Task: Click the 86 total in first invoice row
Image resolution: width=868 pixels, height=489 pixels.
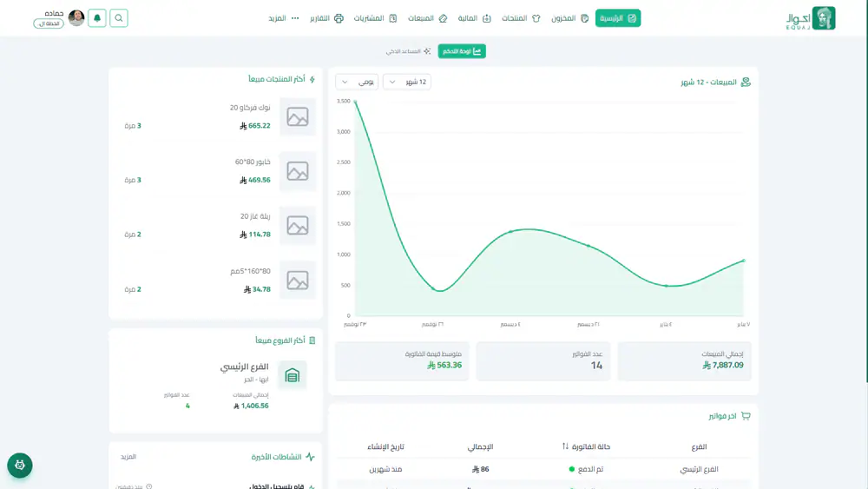Action: tap(481, 469)
